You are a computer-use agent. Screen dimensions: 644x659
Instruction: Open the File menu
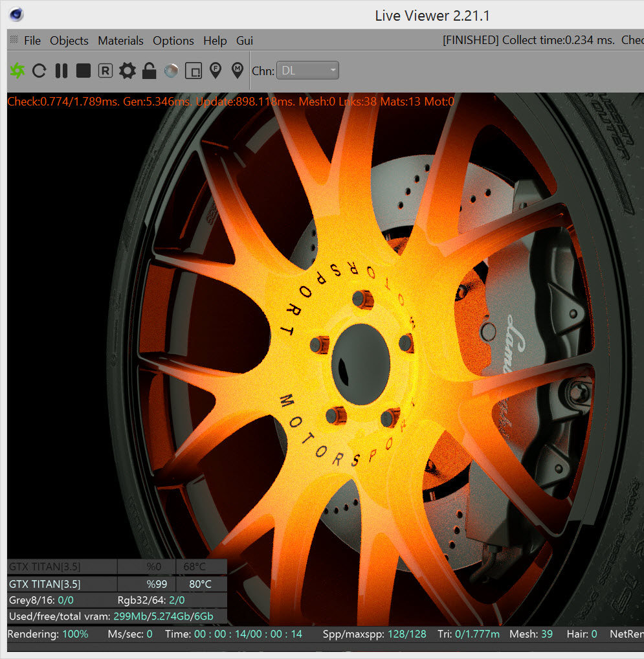point(32,41)
